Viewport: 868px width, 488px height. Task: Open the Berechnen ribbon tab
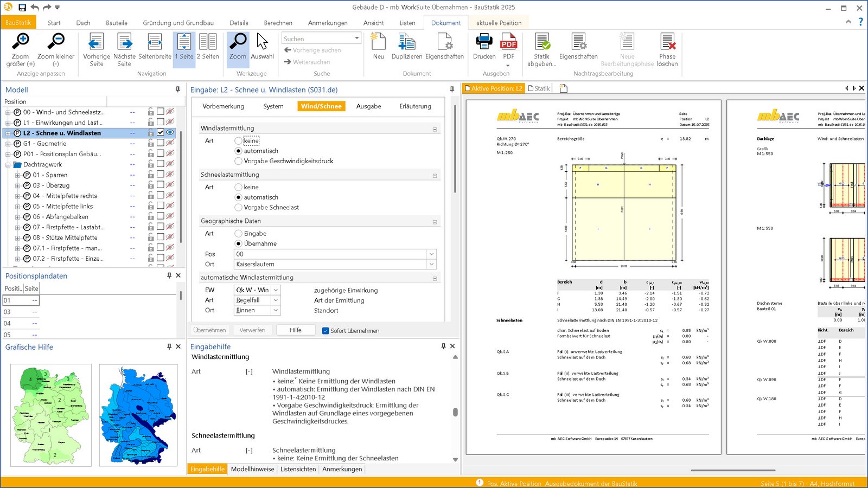pyautogui.click(x=278, y=23)
